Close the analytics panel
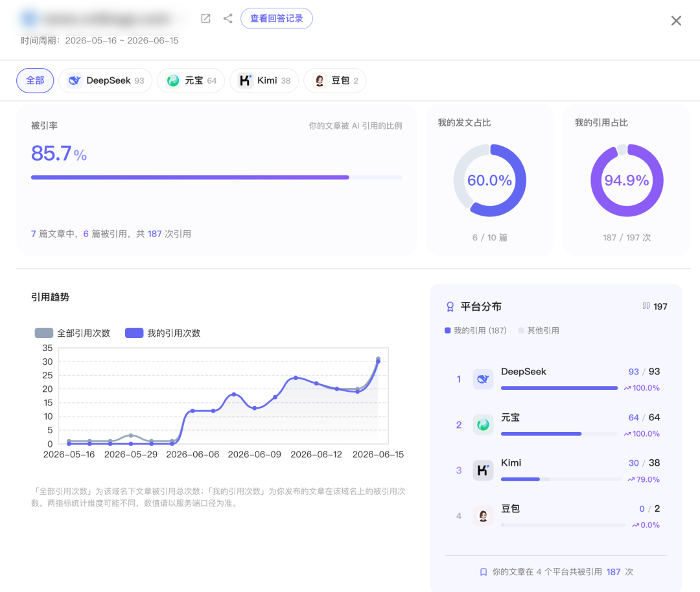The width and height of the screenshot is (700, 592). click(x=676, y=21)
